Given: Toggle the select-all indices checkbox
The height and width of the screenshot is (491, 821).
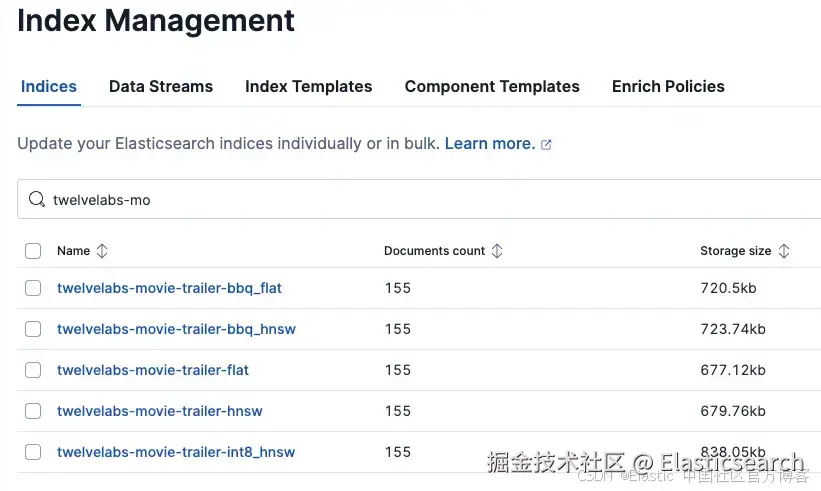Looking at the screenshot, I should [x=33, y=251].
